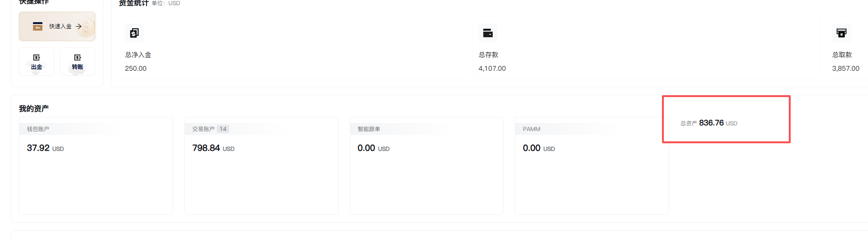Click the gold coin on quick deposit button
This screenshot has height=238, width=868.
88,27
